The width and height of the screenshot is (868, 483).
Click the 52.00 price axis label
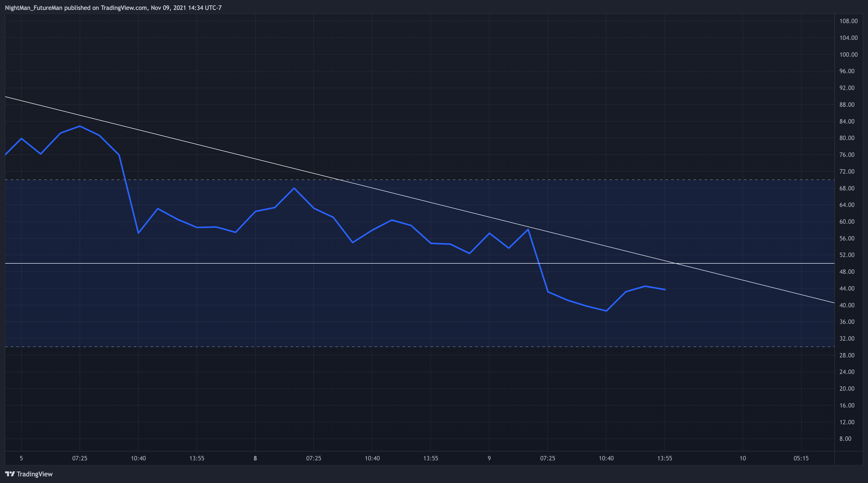pyautogui.click(x=847, y=255)
